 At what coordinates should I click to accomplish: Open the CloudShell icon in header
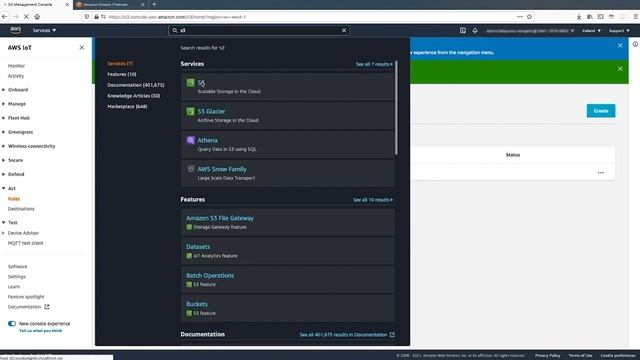462,30
